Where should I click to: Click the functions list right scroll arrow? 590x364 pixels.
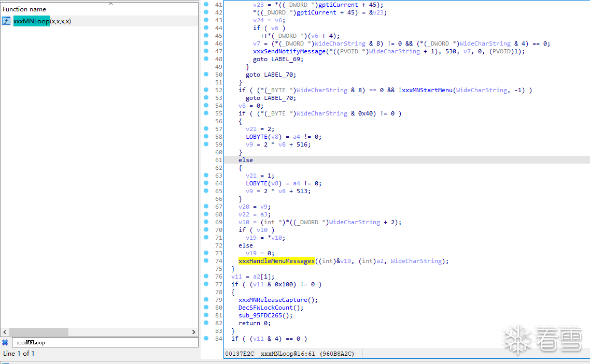tap(194, 332)
